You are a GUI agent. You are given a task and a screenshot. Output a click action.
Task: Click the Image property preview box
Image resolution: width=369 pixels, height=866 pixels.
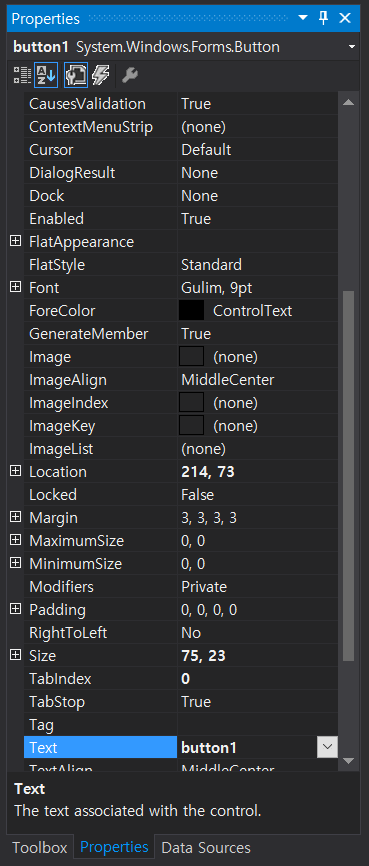tap(192, 357)
